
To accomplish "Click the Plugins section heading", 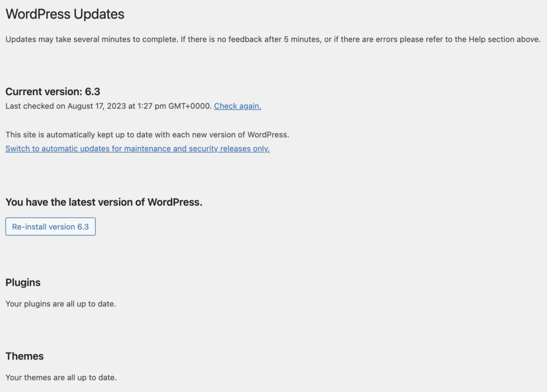I will pos(23,283).
